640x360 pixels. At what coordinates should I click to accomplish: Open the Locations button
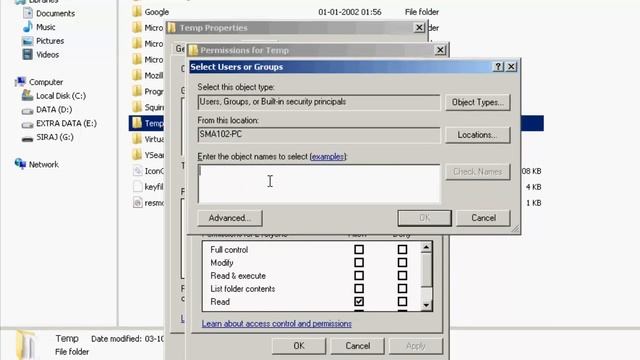point(478,135)
